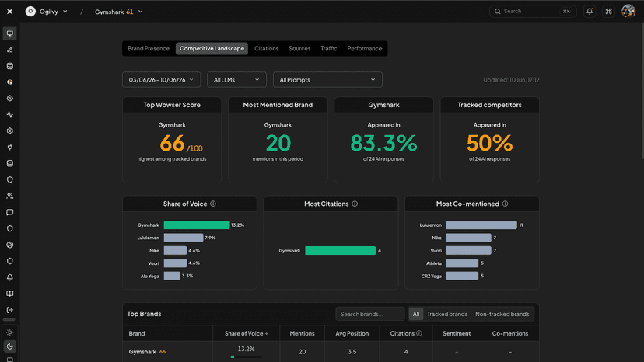Click the sidebar log out arrow icon

(10, 310)
